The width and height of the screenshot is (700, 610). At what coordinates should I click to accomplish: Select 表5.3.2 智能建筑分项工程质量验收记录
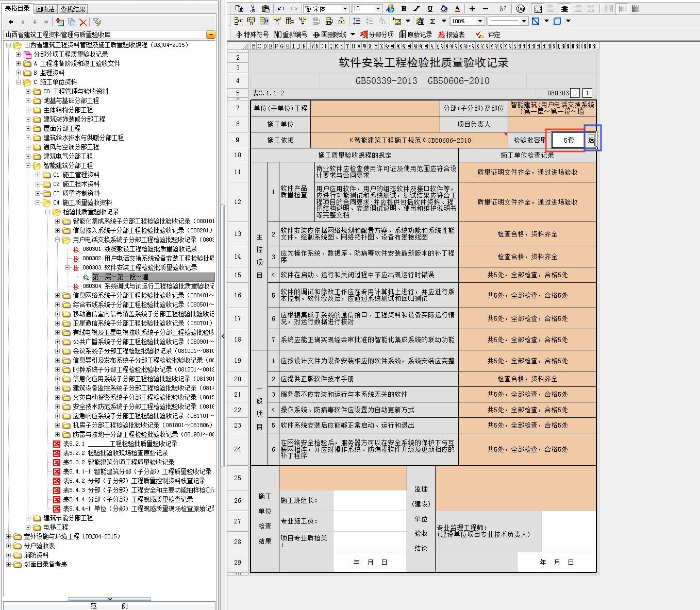(x=119, y=462)
